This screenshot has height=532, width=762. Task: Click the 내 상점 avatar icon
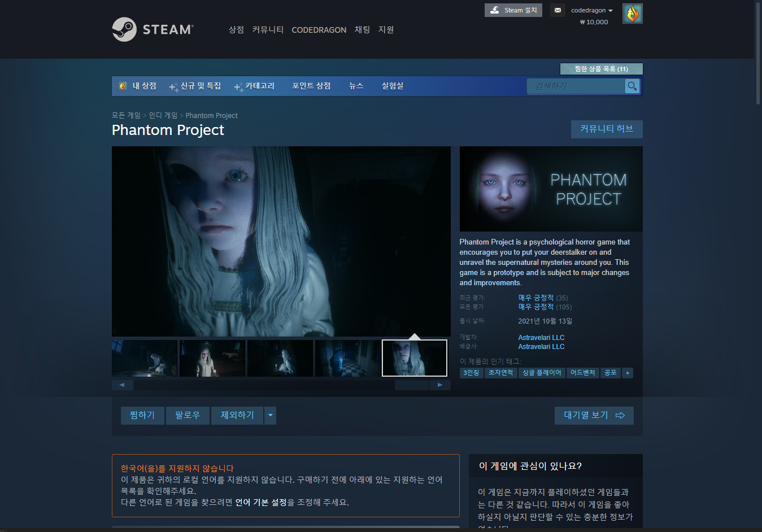[x=123, y=86]
